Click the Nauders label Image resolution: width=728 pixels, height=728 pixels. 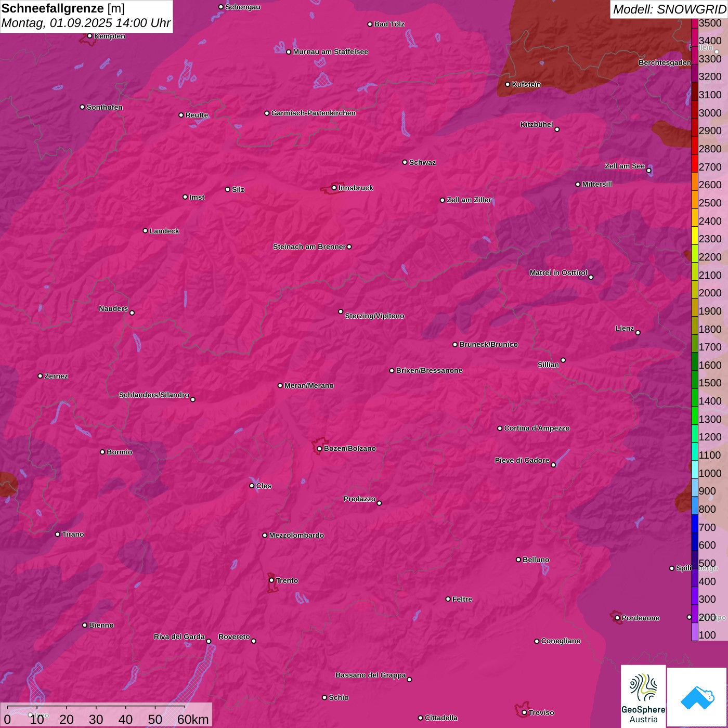(x=113, y=308)
